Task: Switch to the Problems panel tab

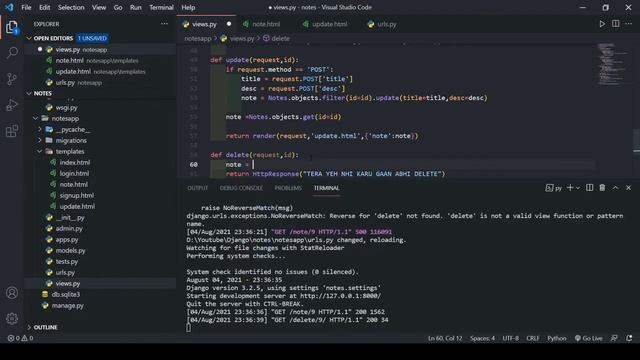Action: click(288, 188)
